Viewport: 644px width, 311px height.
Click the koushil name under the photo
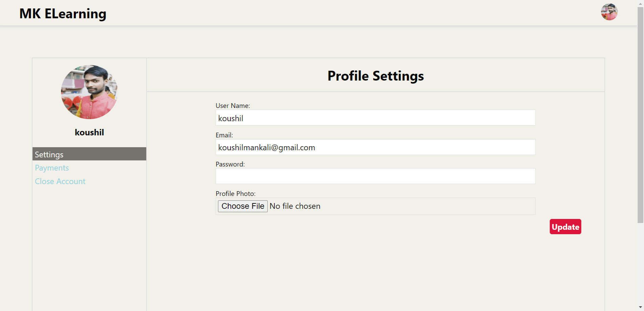89,132
